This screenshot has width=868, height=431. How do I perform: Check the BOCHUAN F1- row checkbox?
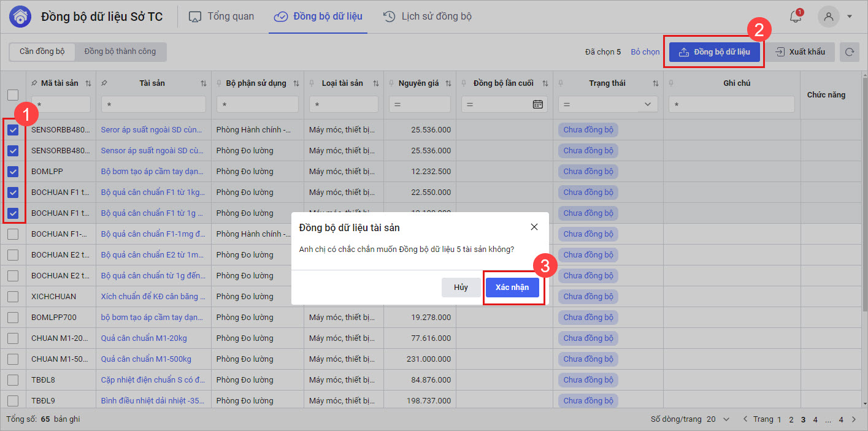13,234
